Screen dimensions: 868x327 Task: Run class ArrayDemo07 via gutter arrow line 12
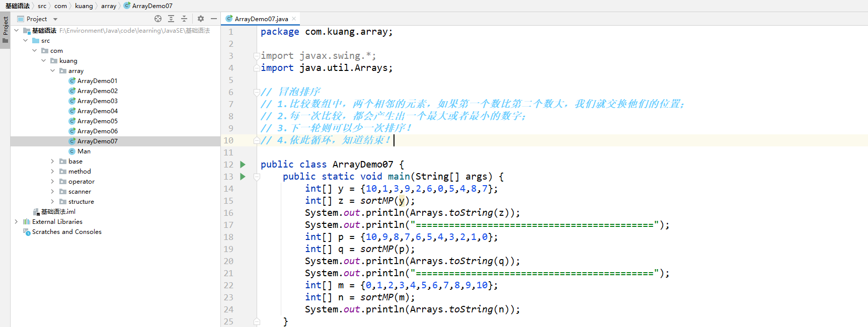tap(243, 165)
